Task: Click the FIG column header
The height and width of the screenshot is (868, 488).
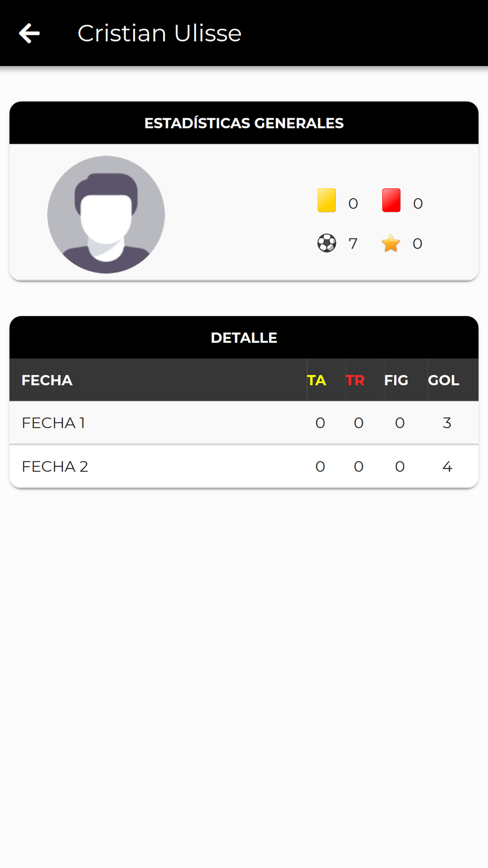Action: (x=396, y=380)
